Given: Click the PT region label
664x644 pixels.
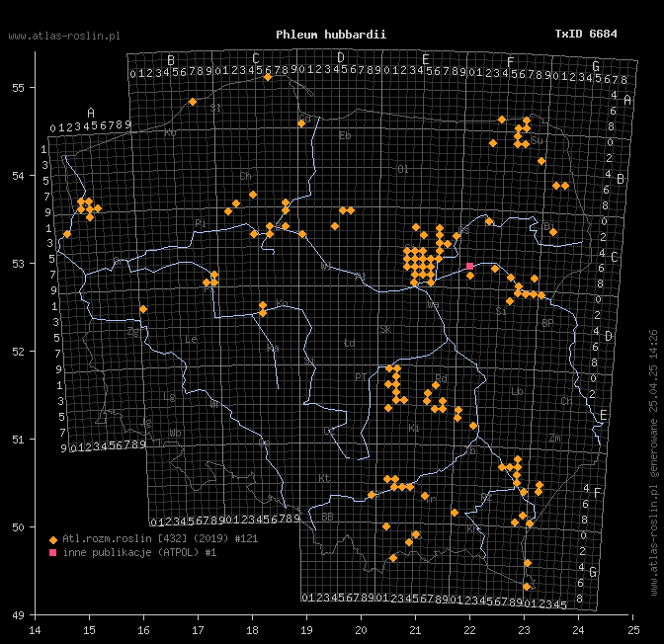Looking at the screenshot, I should click(361, 377).
